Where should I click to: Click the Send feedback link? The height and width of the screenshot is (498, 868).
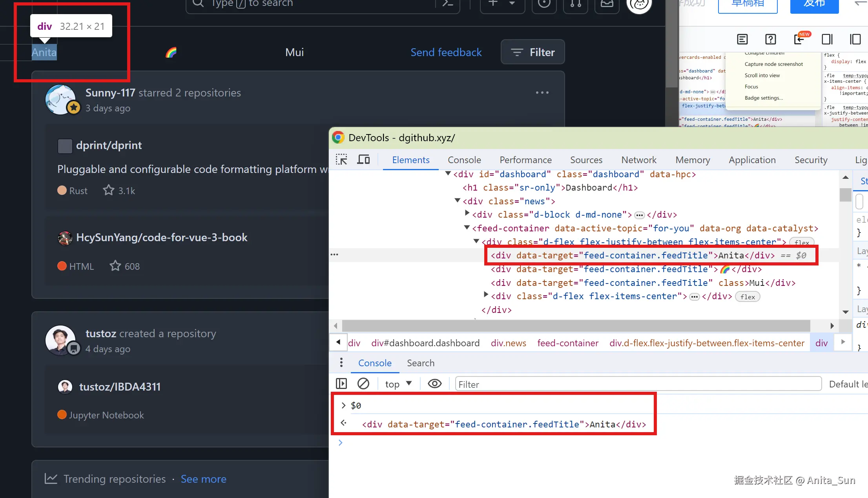(446, 52)
